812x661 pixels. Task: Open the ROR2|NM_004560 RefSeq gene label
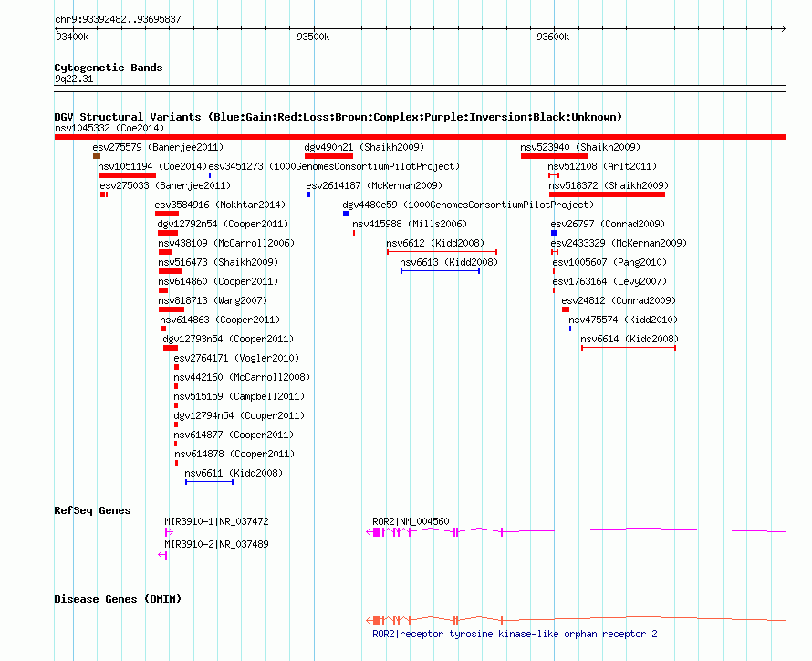[411, 521]
